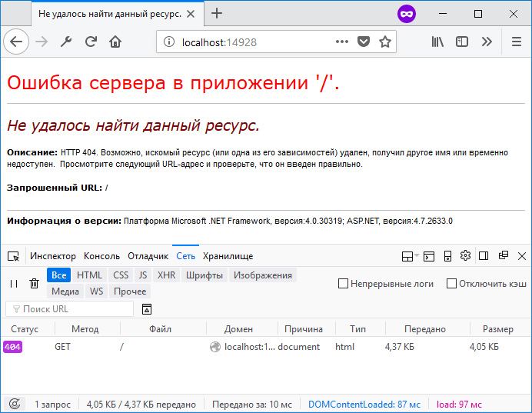532x413 pixels.
Task: Open the Хранилище tab
Action: (228, 256)
